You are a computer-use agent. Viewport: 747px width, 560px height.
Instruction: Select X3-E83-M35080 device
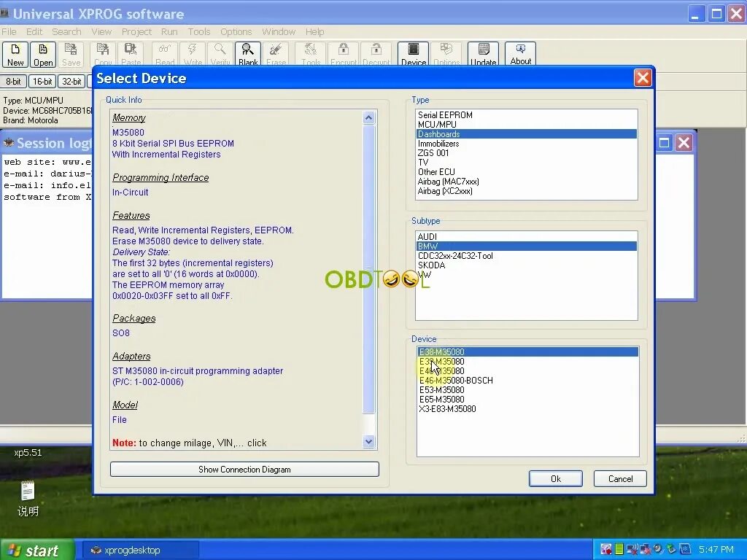528,409
